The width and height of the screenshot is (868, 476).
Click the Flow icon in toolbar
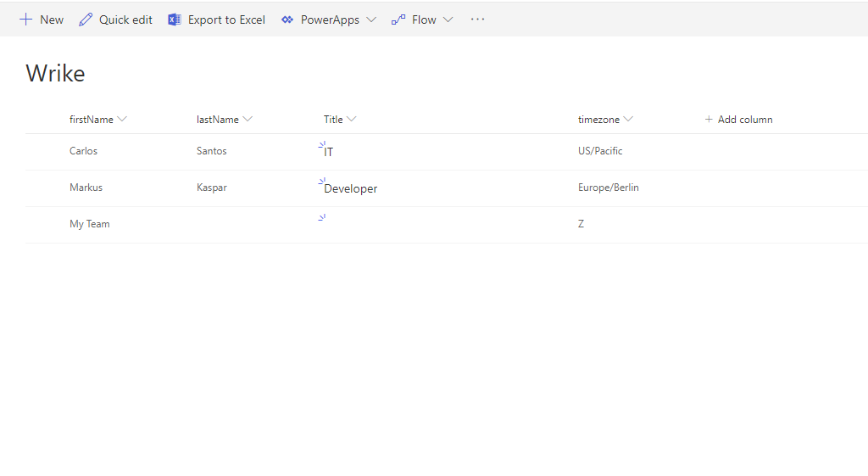398,20
